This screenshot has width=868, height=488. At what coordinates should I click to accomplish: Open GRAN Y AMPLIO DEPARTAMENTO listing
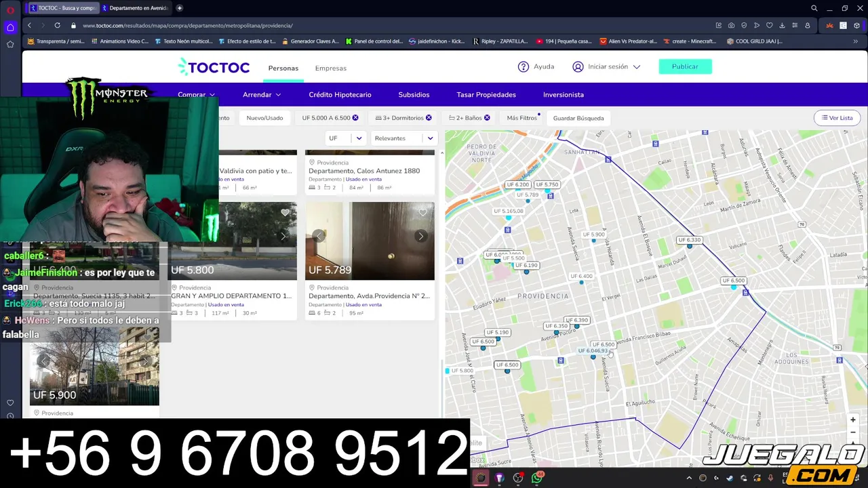click(x=231, y=296)
